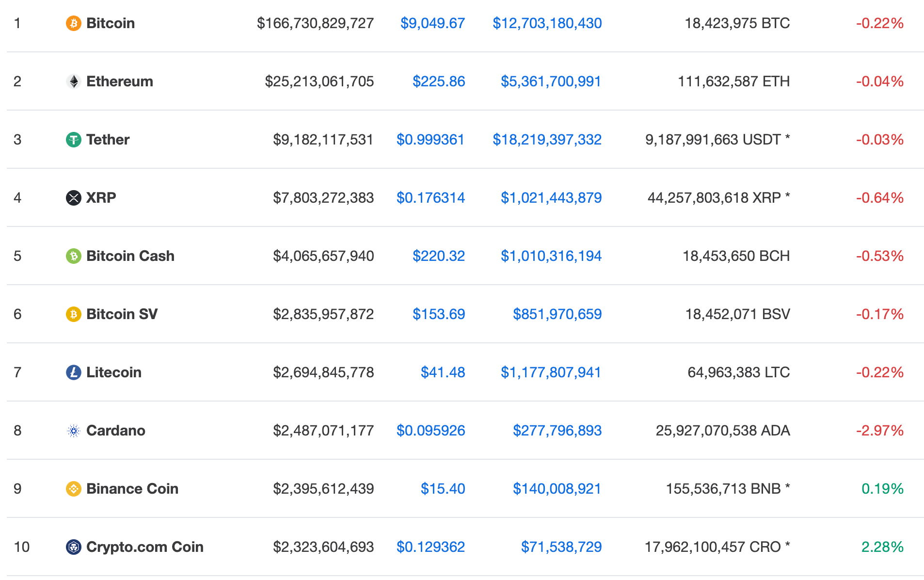This screenshot has width=924, height=580.
Task: Click the Tether logo icon
Action: tap(73, 140)
